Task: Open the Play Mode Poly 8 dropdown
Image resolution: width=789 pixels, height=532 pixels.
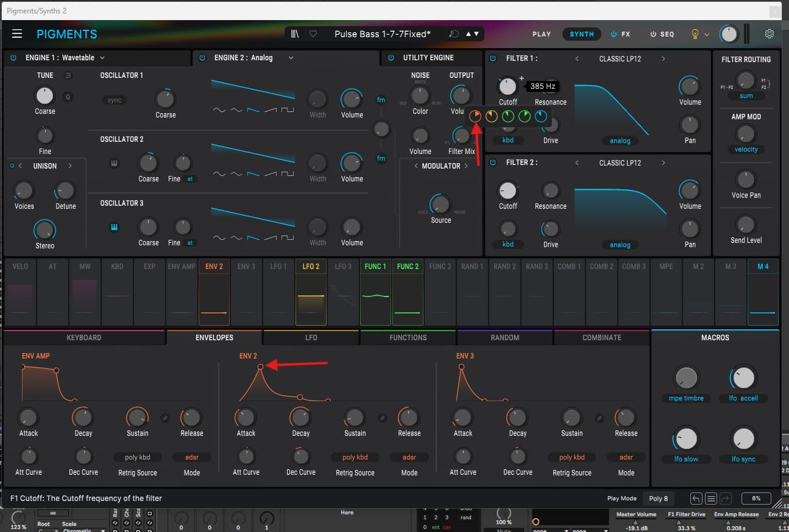Action: [x=659, y=499]
